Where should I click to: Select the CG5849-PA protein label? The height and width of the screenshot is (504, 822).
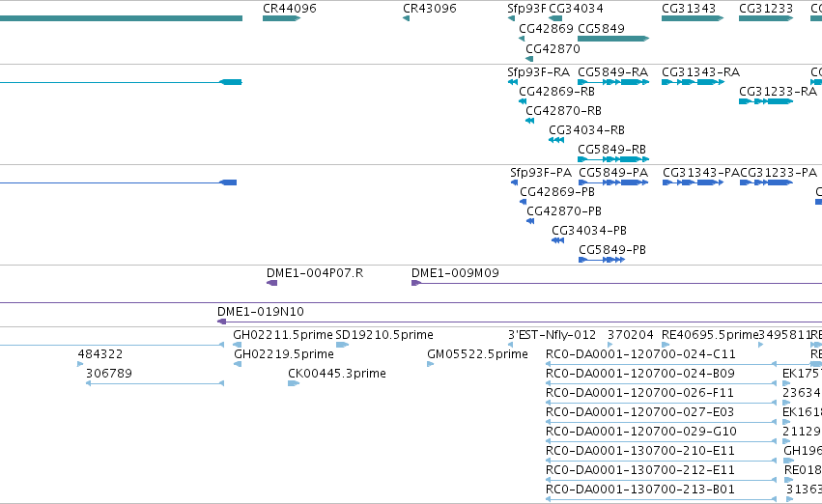(x=613, y=173)
